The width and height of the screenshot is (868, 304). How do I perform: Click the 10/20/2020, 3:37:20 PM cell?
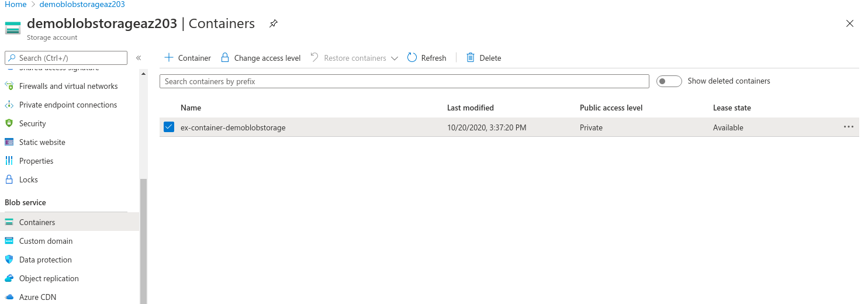click(x=487, y=127)
